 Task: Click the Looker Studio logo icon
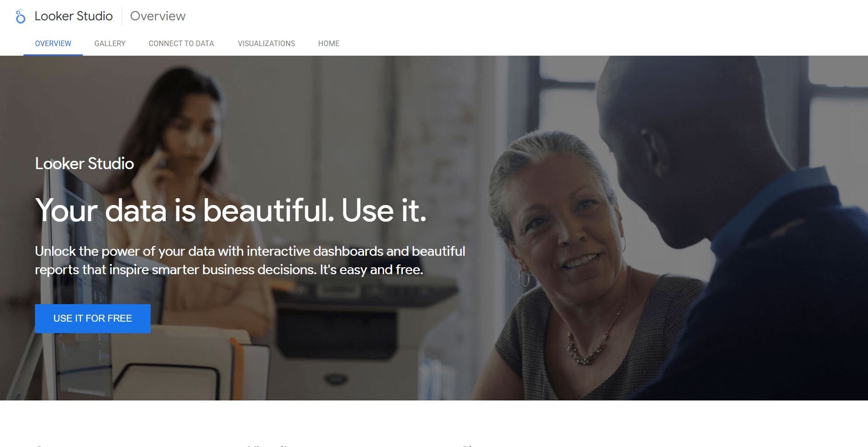click(20, 17)
